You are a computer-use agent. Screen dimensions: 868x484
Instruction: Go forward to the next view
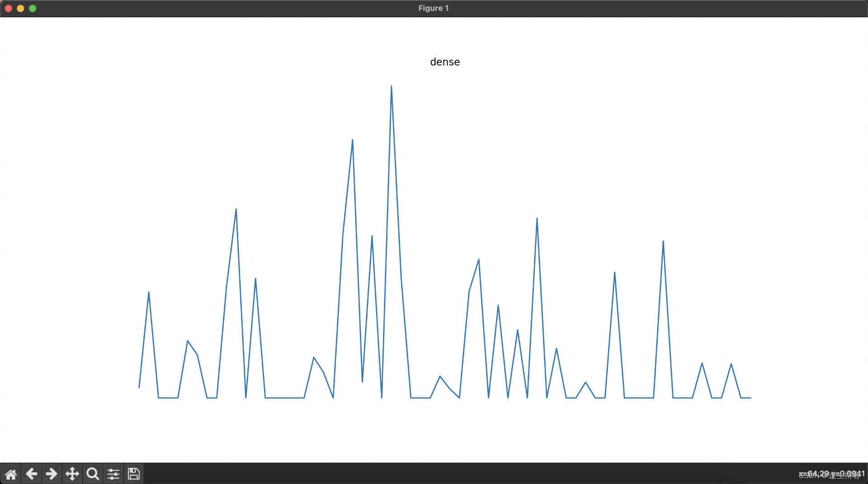(52, 474)
